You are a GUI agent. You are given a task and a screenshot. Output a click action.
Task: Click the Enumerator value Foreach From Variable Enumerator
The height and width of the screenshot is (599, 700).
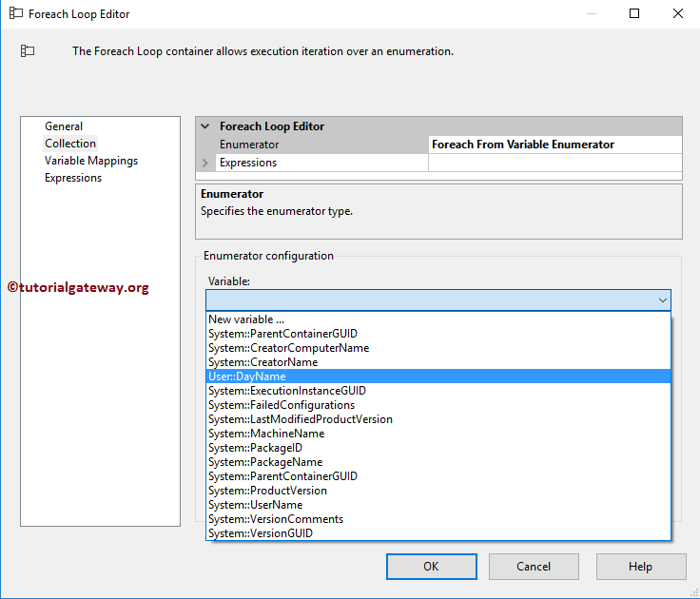pos(554,145)
